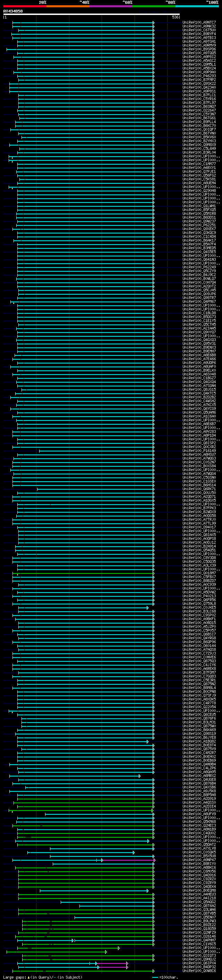Click the query end position 536
222x980 pixels.
[175, 17]
